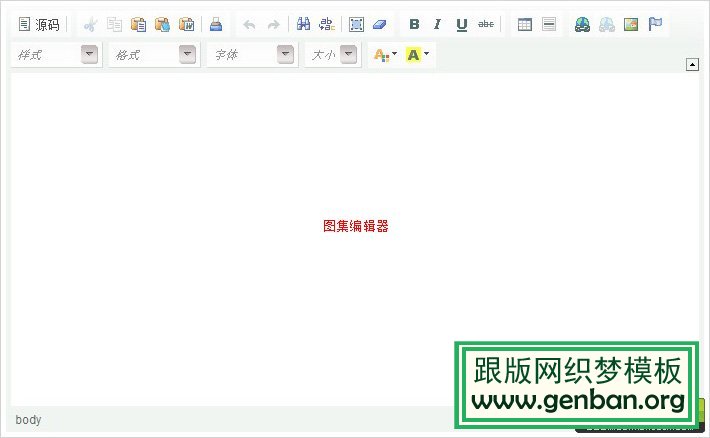This screenshot has width=710, height=438.
Task: Open the Replace tool icon
Action: pos(327,24)
